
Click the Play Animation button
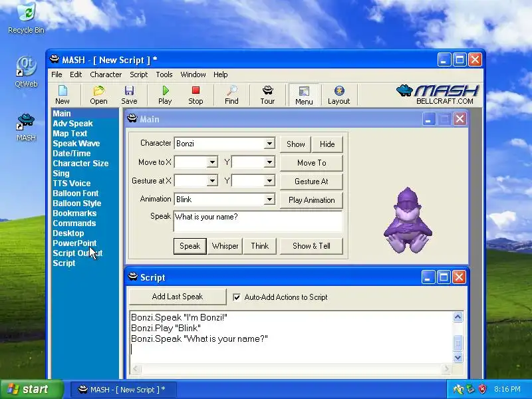(x=311, y=200)
